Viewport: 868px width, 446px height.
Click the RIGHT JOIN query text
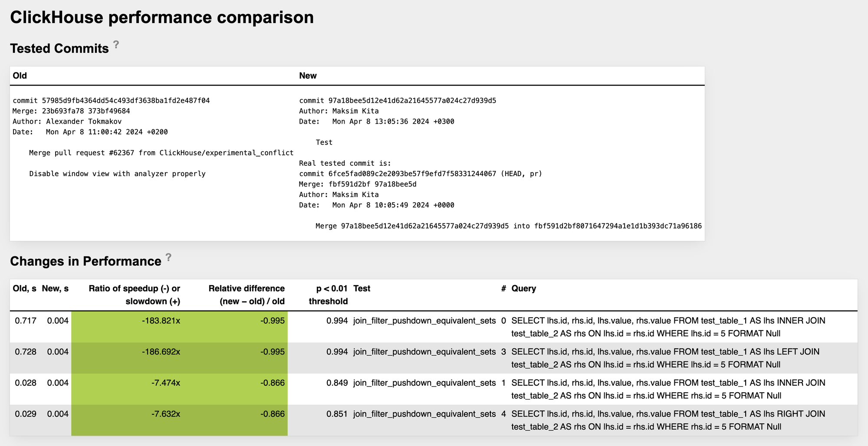(668, 420)
